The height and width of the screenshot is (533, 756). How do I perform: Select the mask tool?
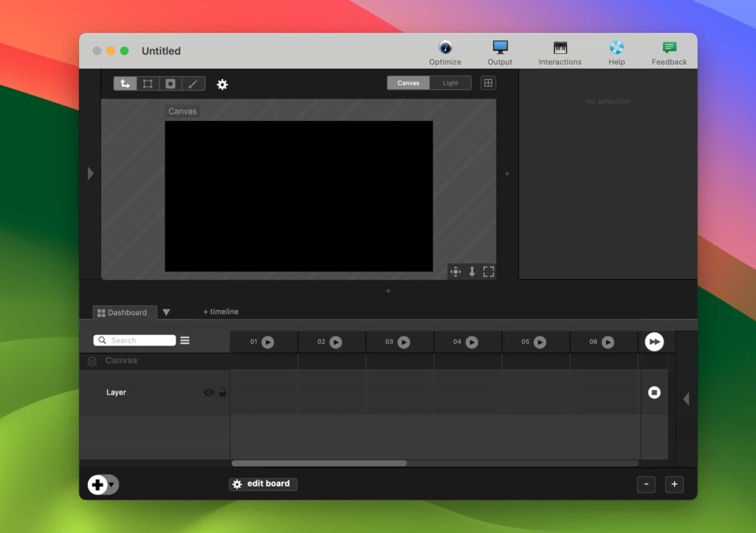point(170,83)
